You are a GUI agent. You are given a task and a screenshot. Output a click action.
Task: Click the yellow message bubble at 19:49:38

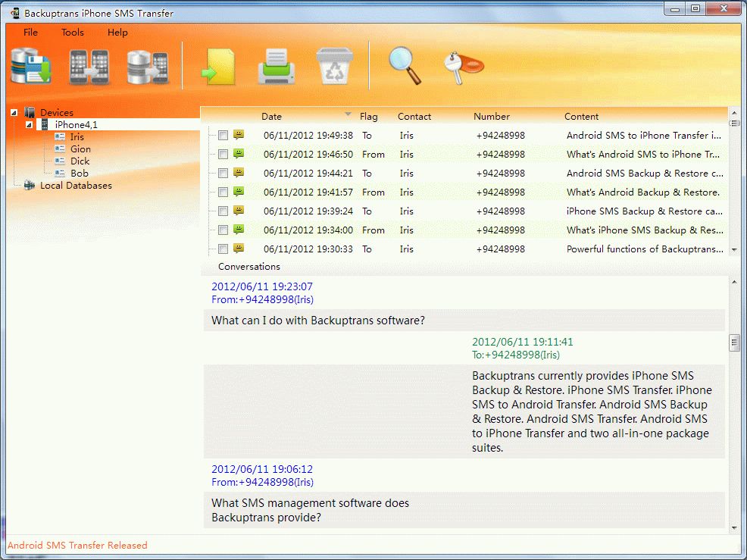click(239, 135)
